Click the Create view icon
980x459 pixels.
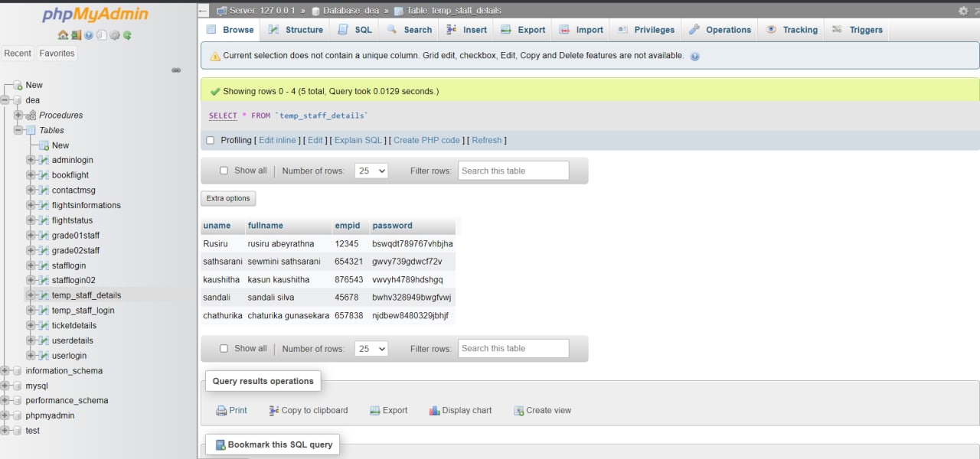coord(518,411)
